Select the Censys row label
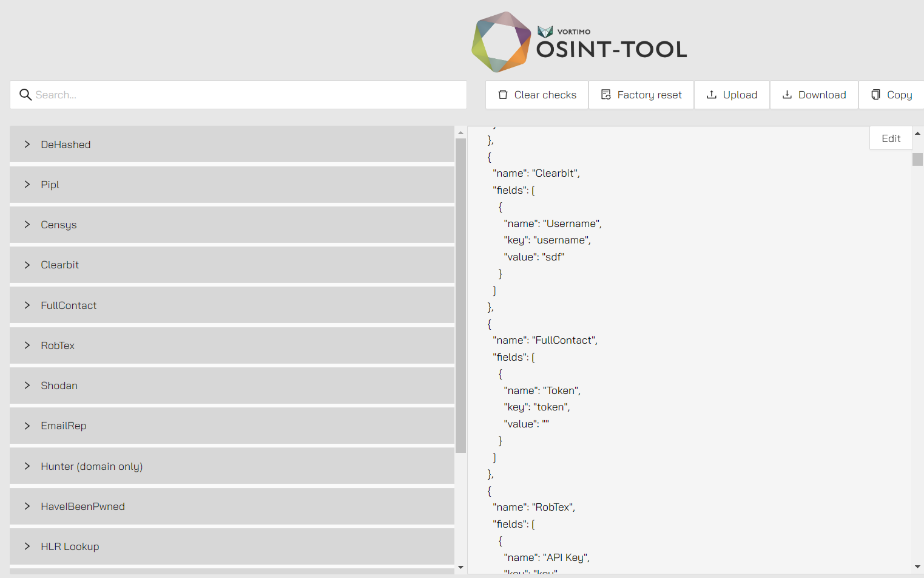924x578 pixels. point(59,225)
